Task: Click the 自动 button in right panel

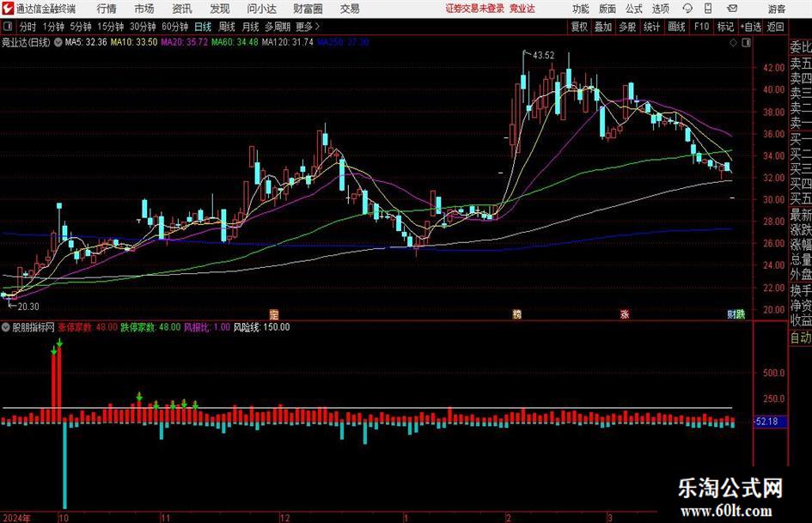Action: [x=801, y=338]
